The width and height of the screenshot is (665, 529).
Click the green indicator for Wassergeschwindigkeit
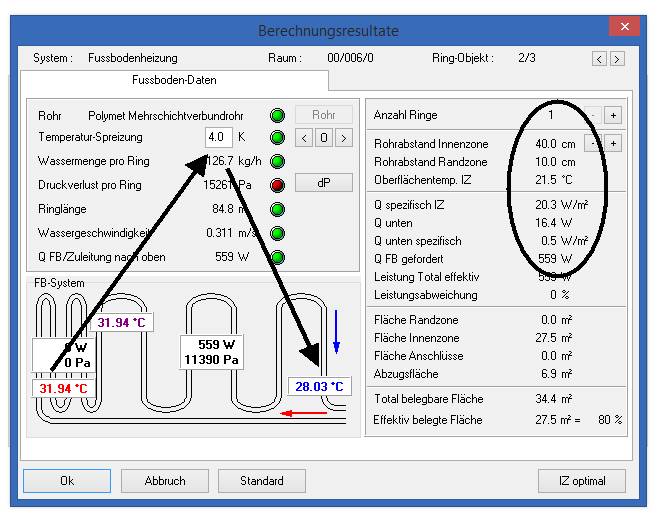[277, 233]
